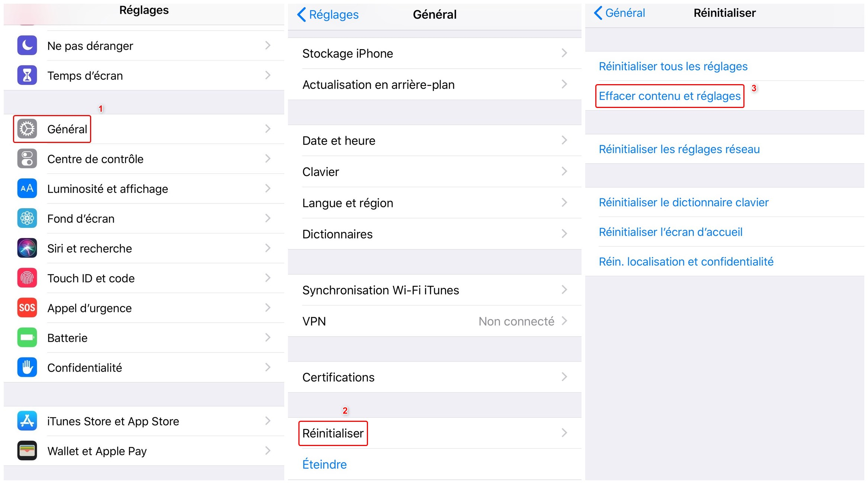Screen dimensions: 868x484
Task: Click the chevron beside Date et heure
Action: (x=564, y=140)
